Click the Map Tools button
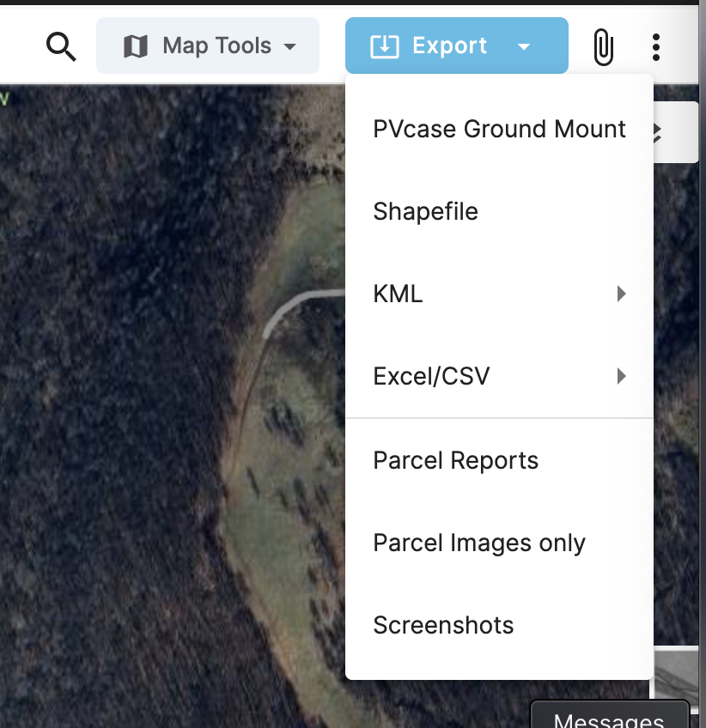Viewport: 706px width, 728px height. (x=207, y=47)
